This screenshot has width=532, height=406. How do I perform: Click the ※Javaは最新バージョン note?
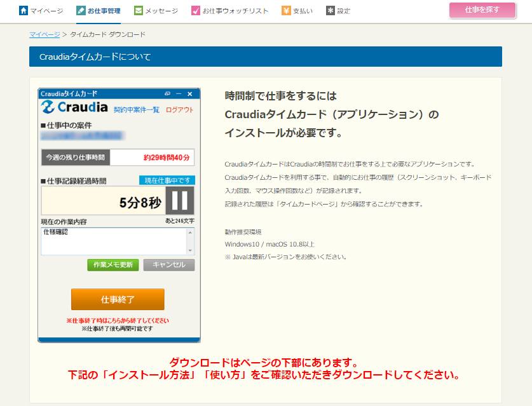click(286, 257)
